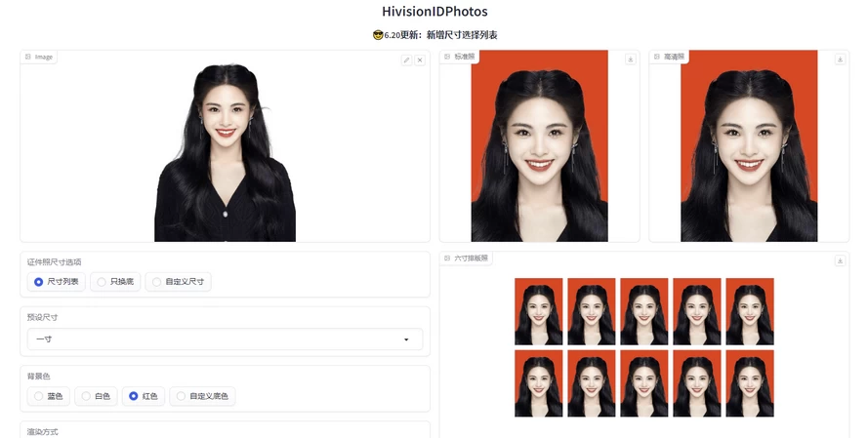868x438 pixels.
Task: Select the 尺寸列表 radio option
Action: click(39, 282)
